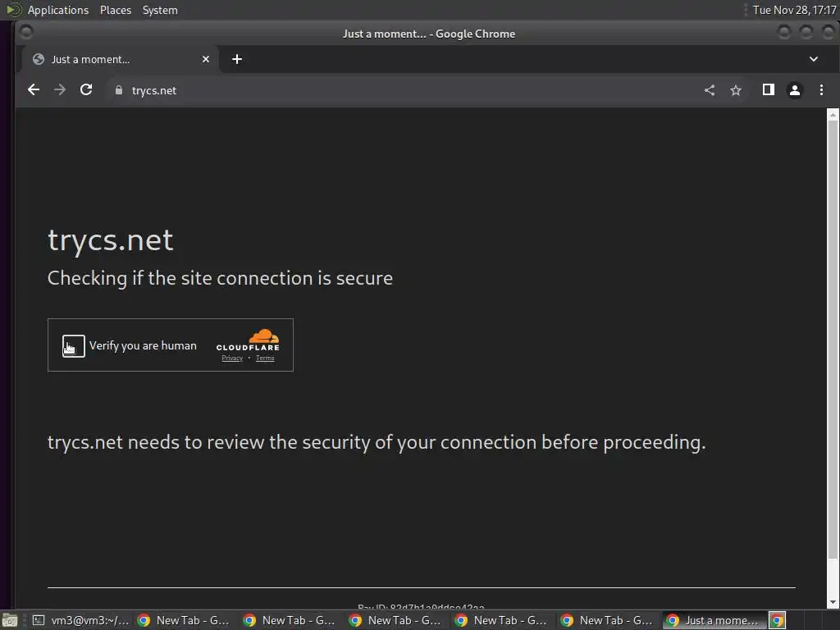Click the text Checking if the site connection is secure
The width and height of the screenshot is (840, 630).
coord(220,279)
